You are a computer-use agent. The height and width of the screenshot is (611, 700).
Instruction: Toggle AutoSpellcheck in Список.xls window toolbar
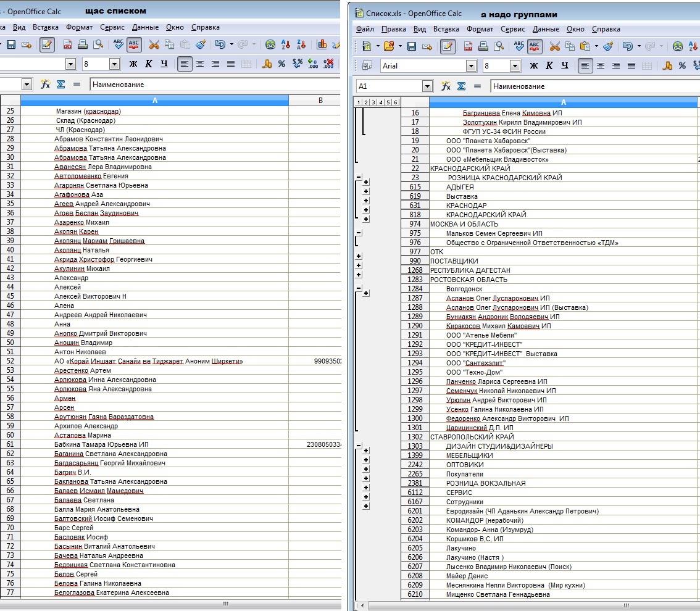[535, 46]
